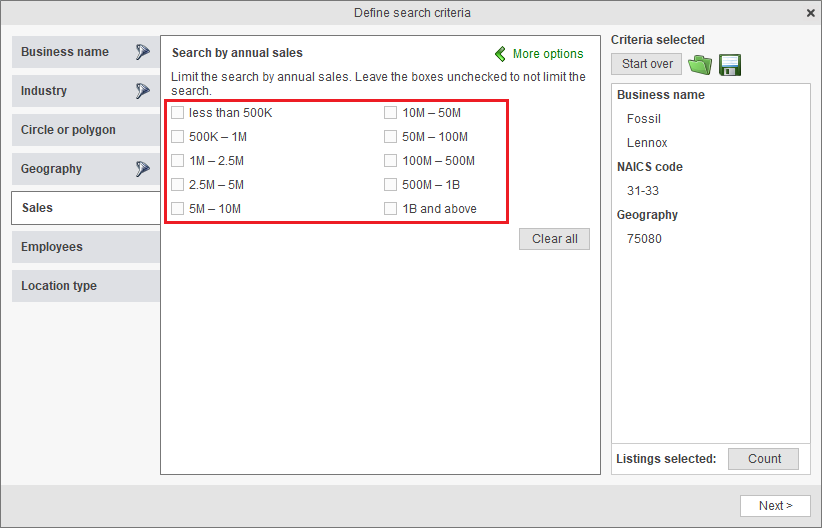Open saved criteria with green folder icon
This screenshot has width=822, height=528.
tap(700, 65)
